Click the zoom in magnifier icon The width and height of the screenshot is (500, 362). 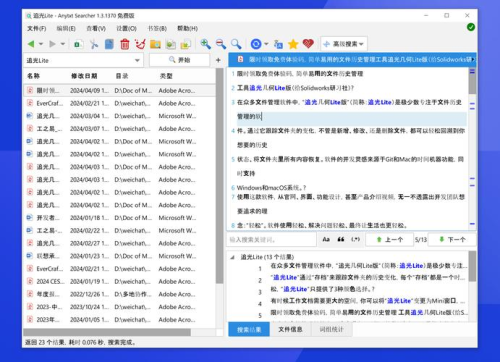(x=205, y=44)
